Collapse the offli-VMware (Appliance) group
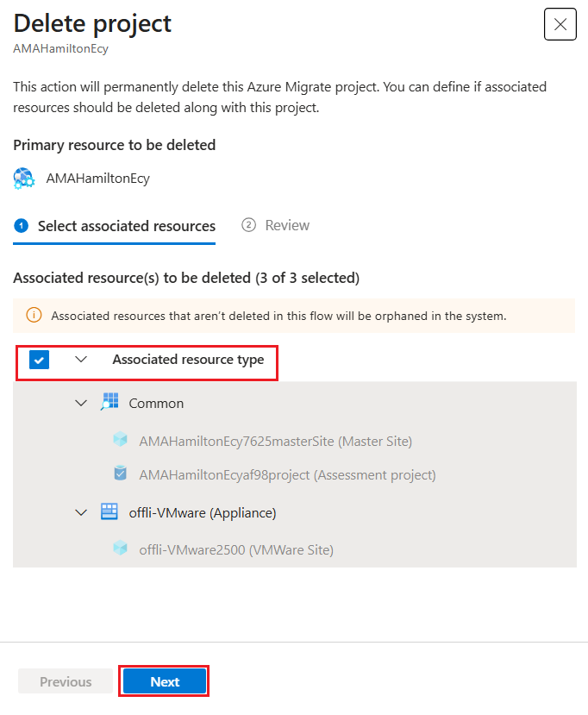This screenshot has height=715, width=588. [x=81, y=512]
